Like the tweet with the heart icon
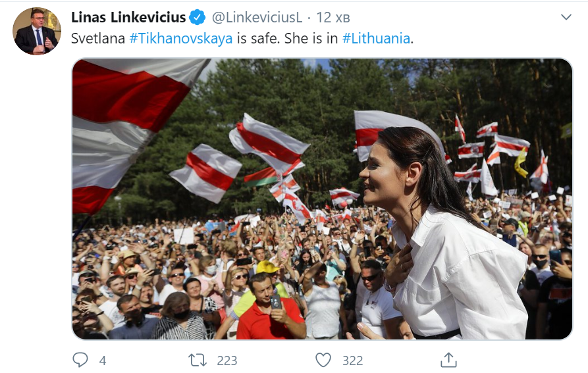 tap(323, 361)
